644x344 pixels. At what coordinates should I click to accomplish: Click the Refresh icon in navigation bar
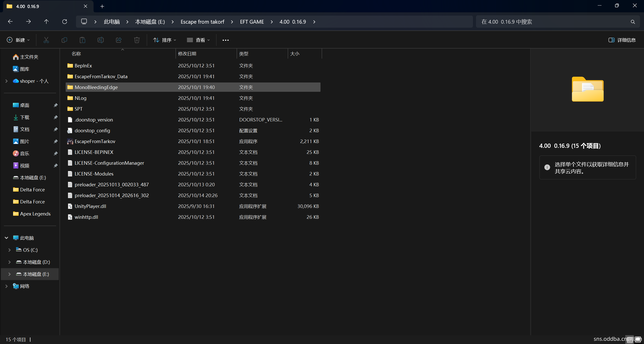65,22
